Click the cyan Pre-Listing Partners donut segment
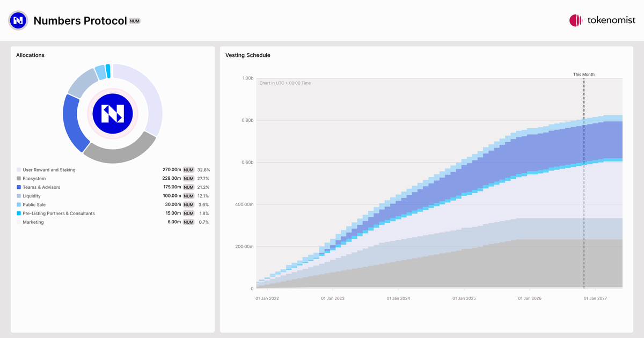Image resolution: width=644 pixels, height=338 pixels. 108,70
